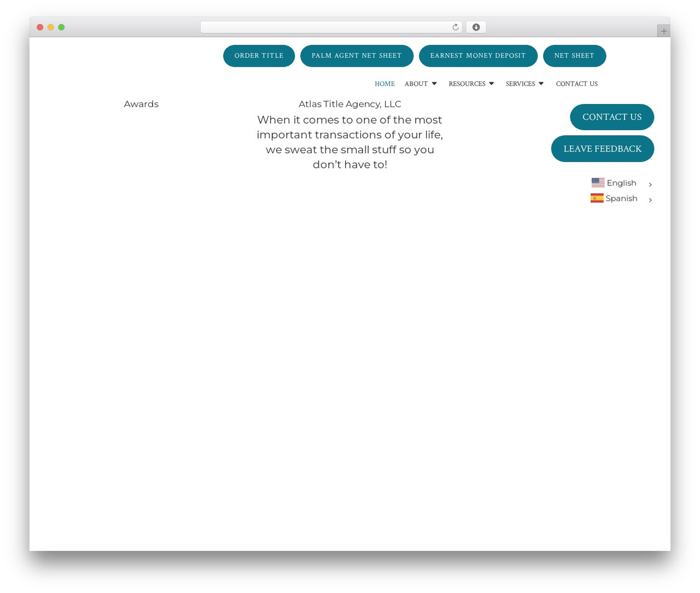Switch language to Spanish
The image size is (700, 593).
(x=622, y=198)
